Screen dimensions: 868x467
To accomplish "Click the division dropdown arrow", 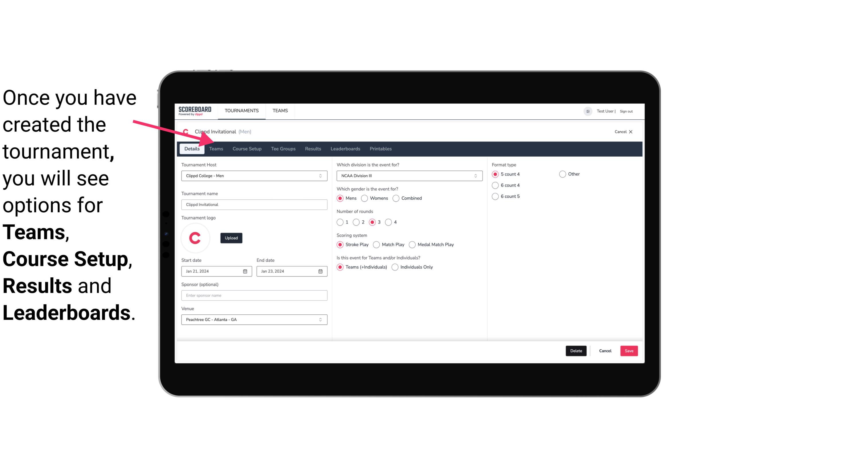I will [x=475, y=176].
